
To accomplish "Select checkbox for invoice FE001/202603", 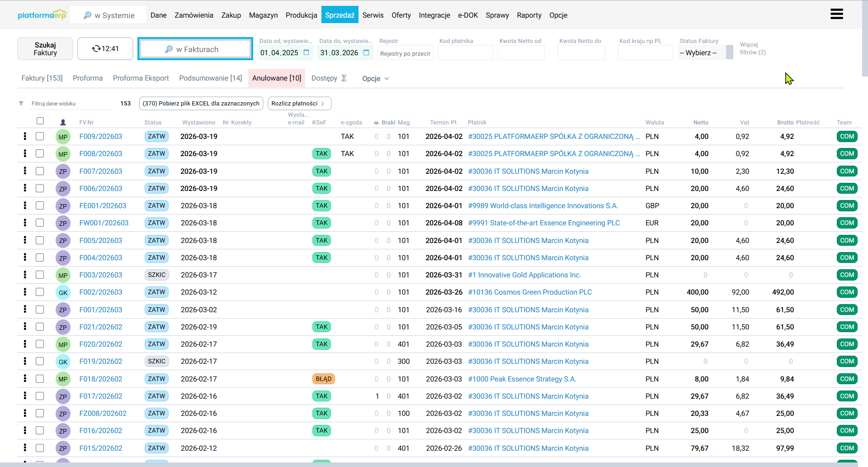I will pos(40,206).
